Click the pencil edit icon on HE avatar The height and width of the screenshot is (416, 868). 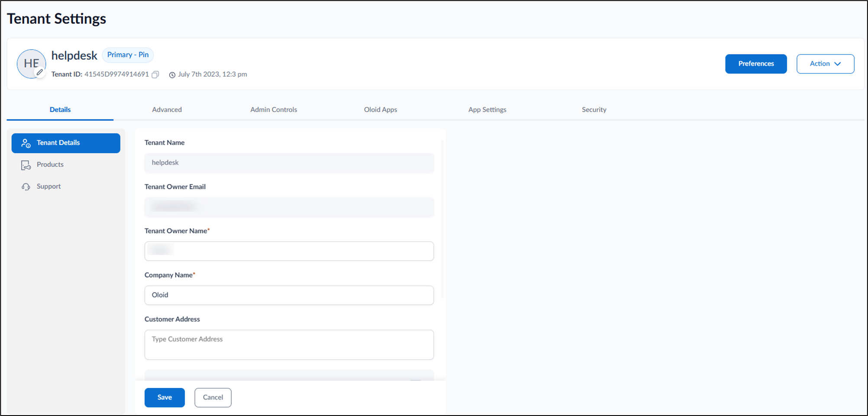click(39, 73)
